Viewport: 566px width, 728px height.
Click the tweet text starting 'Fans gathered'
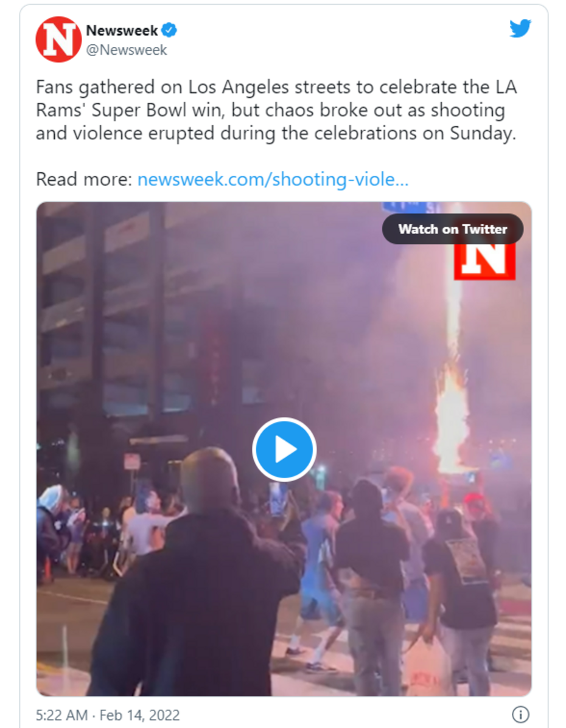(276, 110)
